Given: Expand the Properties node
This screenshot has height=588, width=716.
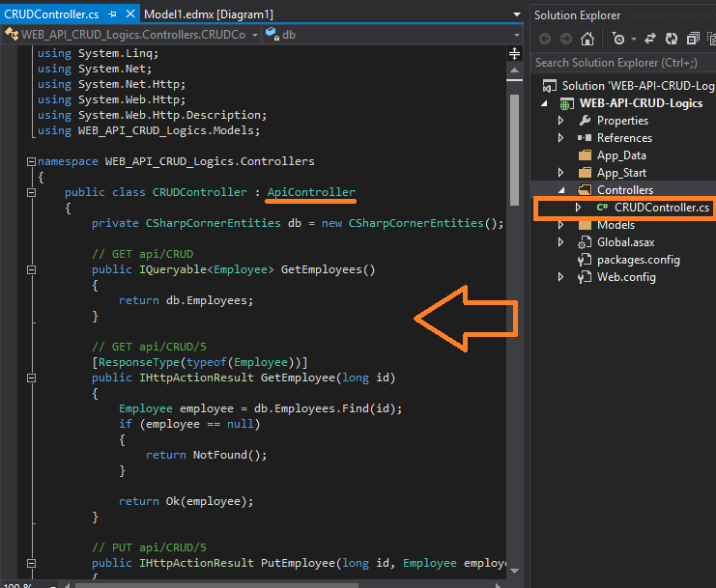Looking at the screenshot, I should [x=560, y=121].
